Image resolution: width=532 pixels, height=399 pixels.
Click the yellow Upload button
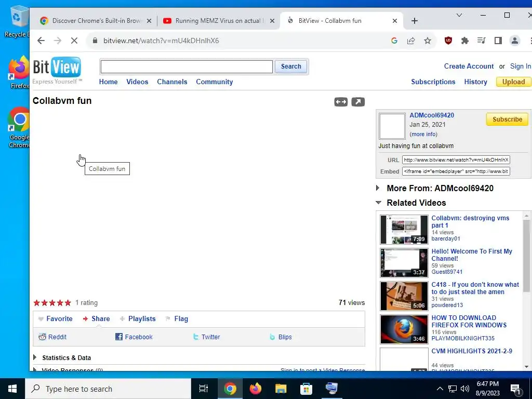coord(513,82)
